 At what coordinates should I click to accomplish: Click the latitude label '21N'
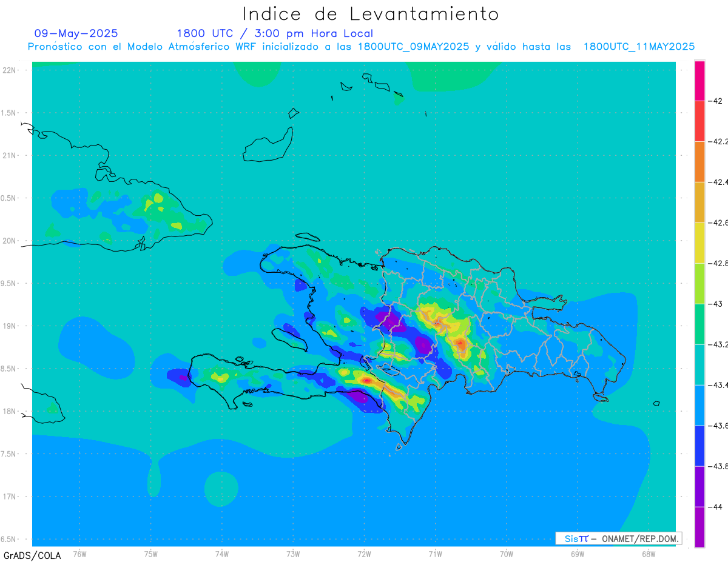[x=10, y=155]
